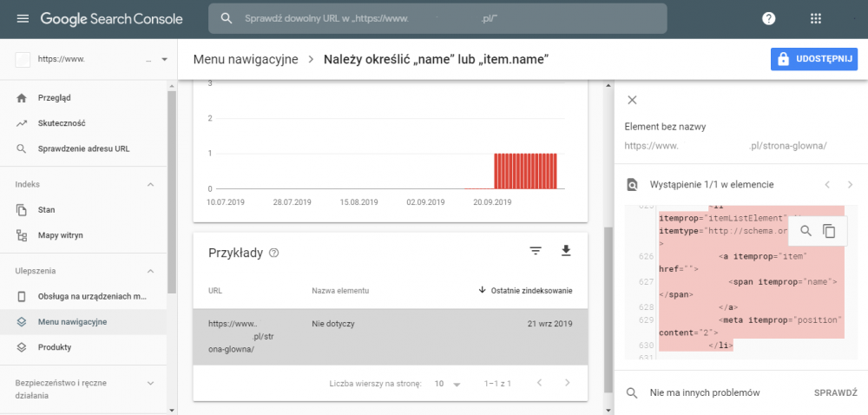
Task: Change rows per page dropdown
Action: coord(447,383)
